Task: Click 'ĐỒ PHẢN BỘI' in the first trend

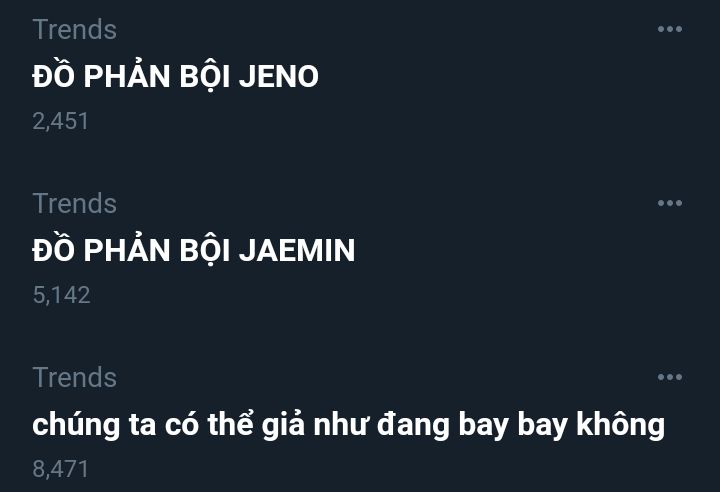Action: pyautogui.click(x=131, y=76)
